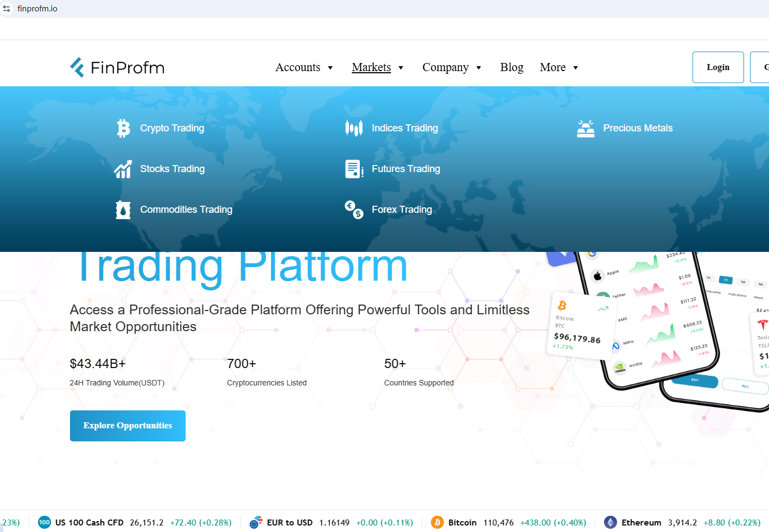Click the finprofm.io address bar URL
The image size is (769, 532).
tap(37, 9)
